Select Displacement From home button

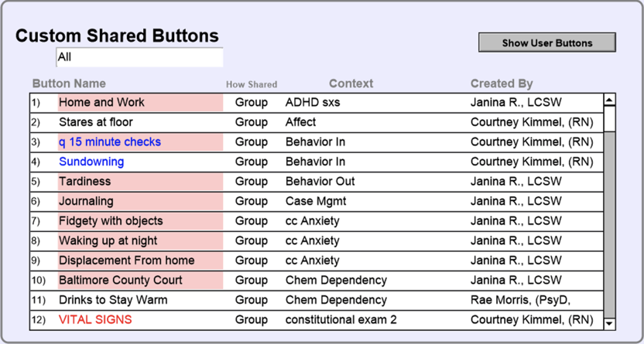click(x=126, y=261)
